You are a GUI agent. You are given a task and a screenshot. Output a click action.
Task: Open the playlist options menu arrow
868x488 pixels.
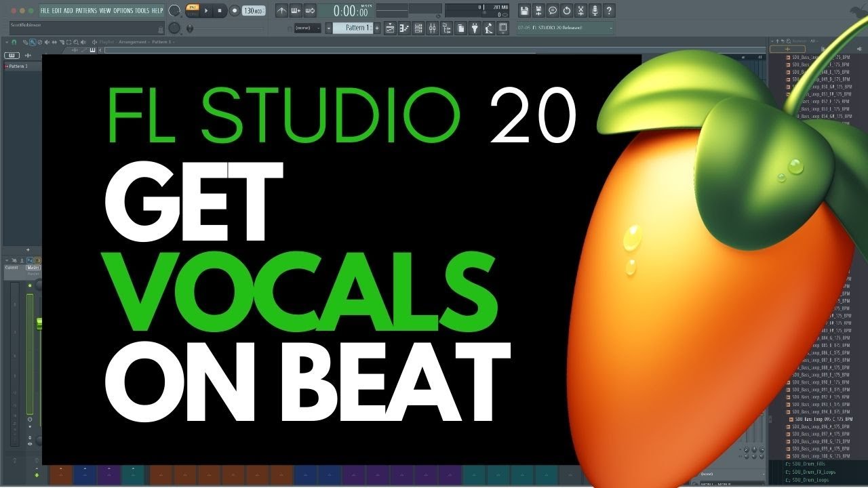[7, 42]
